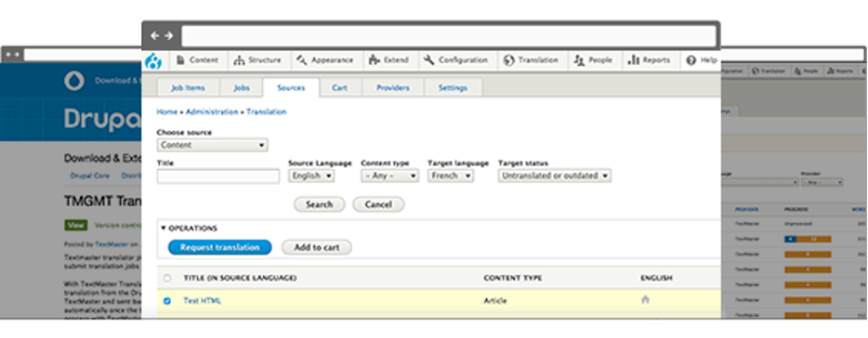
Task: Open the Extend menu in admin toolbar
Action: click(x=388, y=60)
